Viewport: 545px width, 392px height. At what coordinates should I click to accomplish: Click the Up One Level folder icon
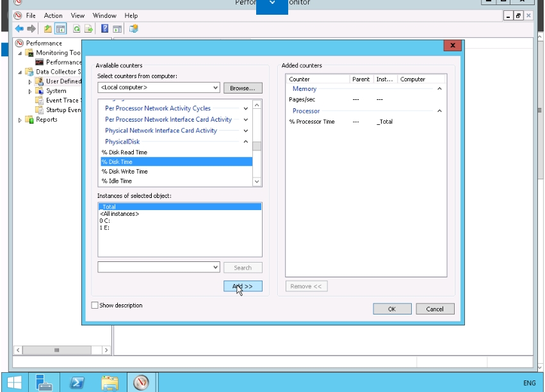[48, 29]
